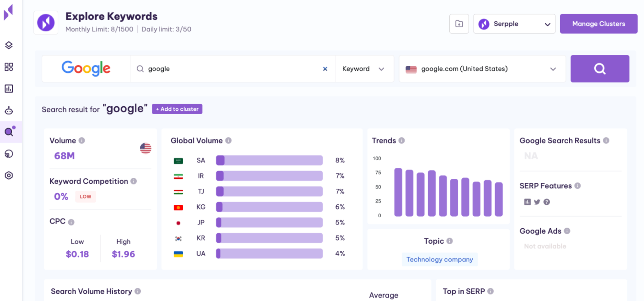Image resolution: width=644 pixels, height=301 pixels.
Task: Click the UA global volume bar
Action: (269, 254)
